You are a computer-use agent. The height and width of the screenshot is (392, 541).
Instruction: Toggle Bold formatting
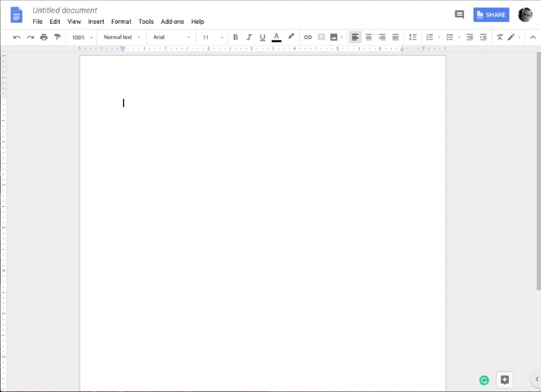235,37
